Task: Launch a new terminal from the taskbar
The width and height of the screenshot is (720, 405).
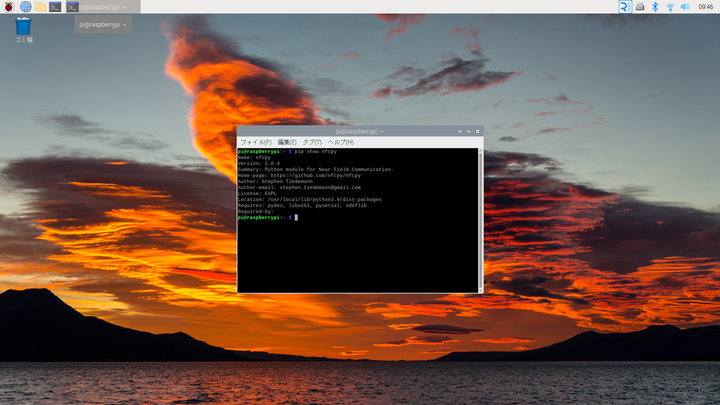Action: pos(55,6)
